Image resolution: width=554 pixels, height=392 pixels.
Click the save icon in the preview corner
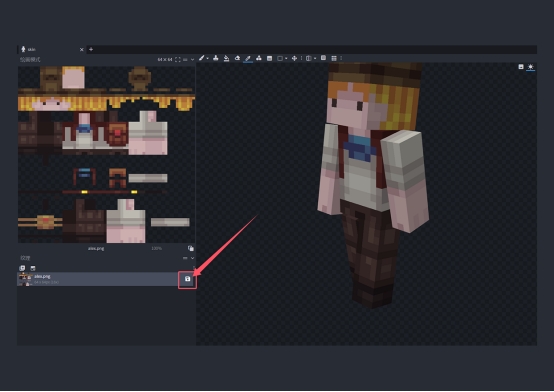click(x=521, y=67)
